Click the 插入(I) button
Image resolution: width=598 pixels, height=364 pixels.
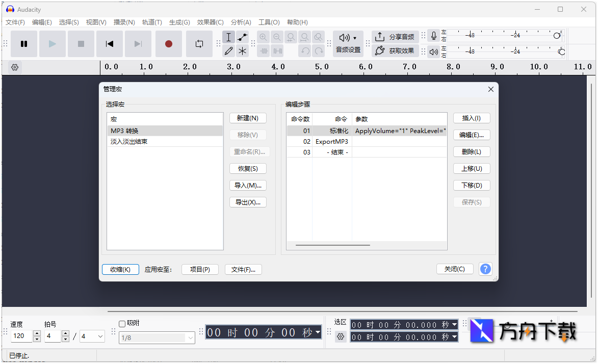click(x=472, y=118)
